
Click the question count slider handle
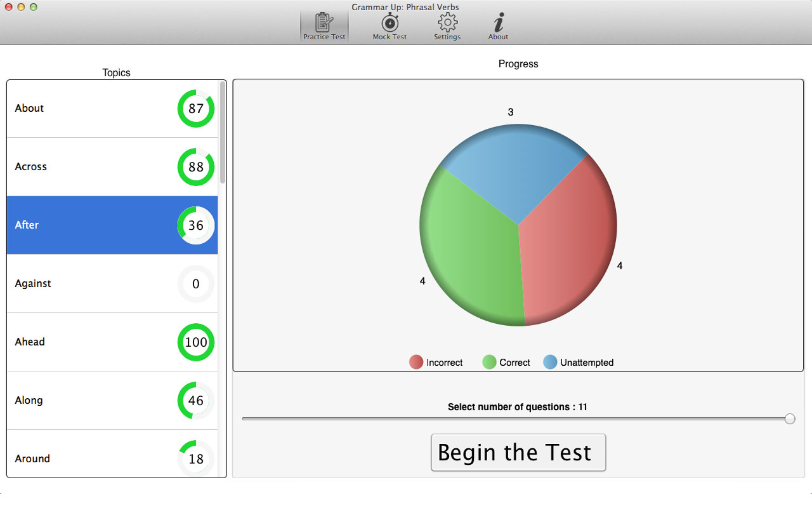point(790,418)
